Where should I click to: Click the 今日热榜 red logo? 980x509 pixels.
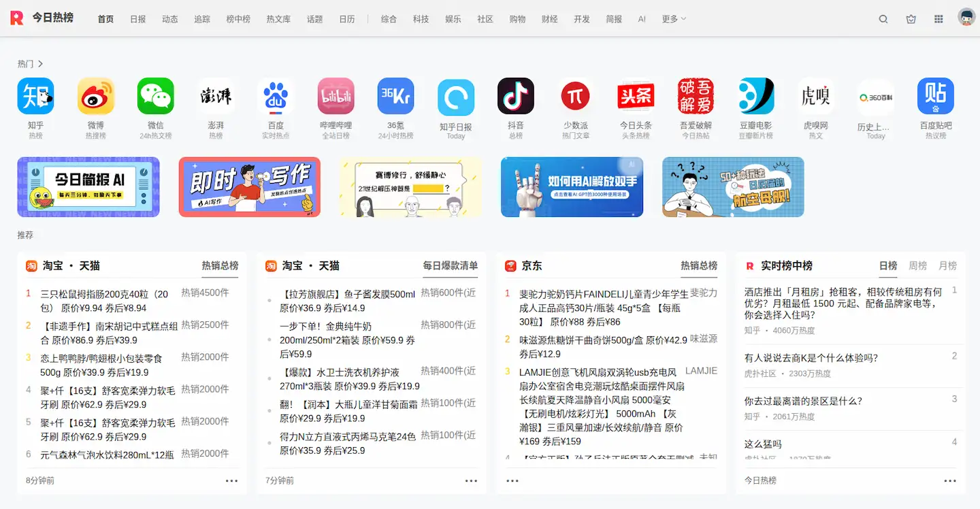[x=17, y=18]
